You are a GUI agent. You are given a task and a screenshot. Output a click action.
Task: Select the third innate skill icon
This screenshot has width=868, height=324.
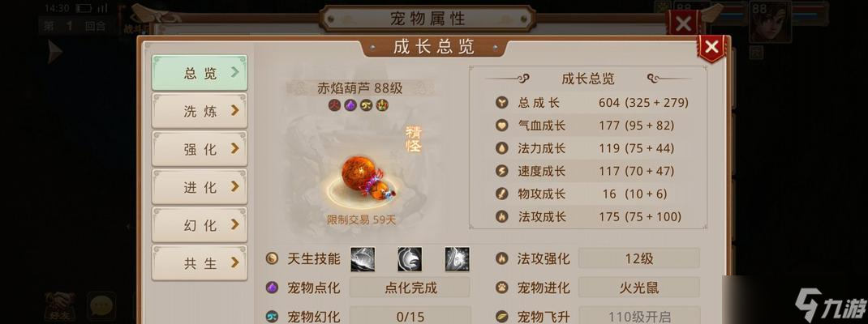(458, 259)
